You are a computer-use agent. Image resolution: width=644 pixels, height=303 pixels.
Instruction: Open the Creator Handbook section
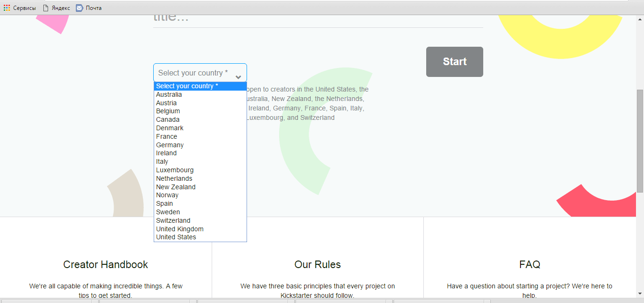click(106, 264)
